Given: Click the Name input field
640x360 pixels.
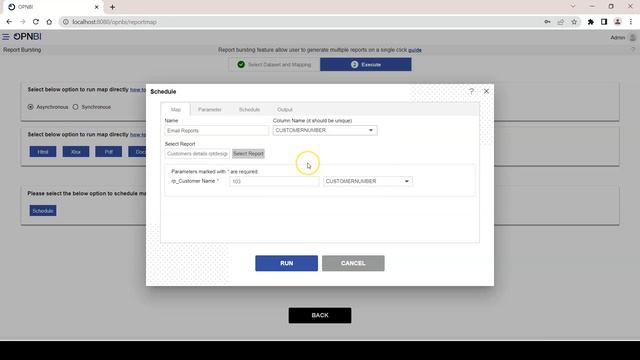Looking at the screenshot, I should [x=216, y=131].
